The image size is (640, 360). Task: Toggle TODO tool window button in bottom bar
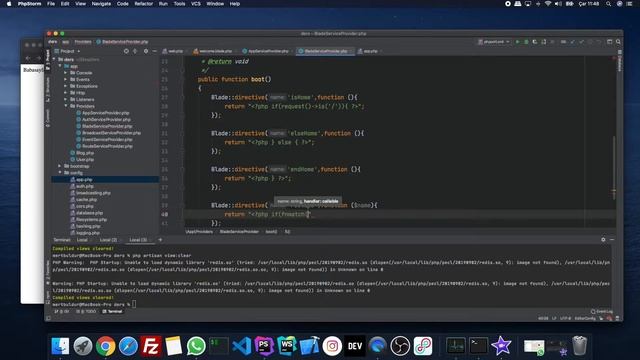(x=86, y=311)
